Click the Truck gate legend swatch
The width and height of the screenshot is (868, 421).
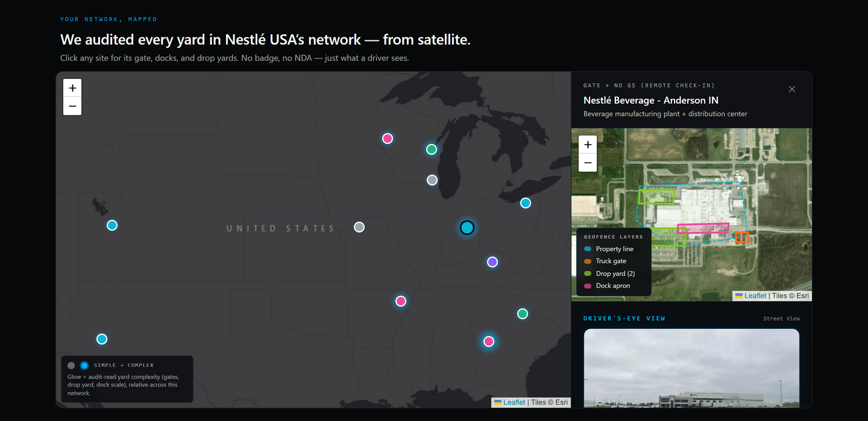588,261
